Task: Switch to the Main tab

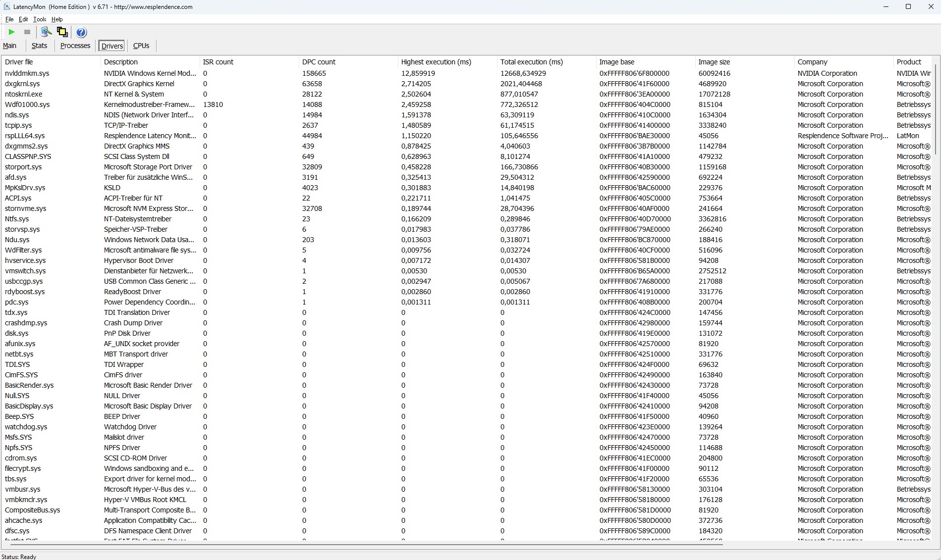Action: coord(10,46)
